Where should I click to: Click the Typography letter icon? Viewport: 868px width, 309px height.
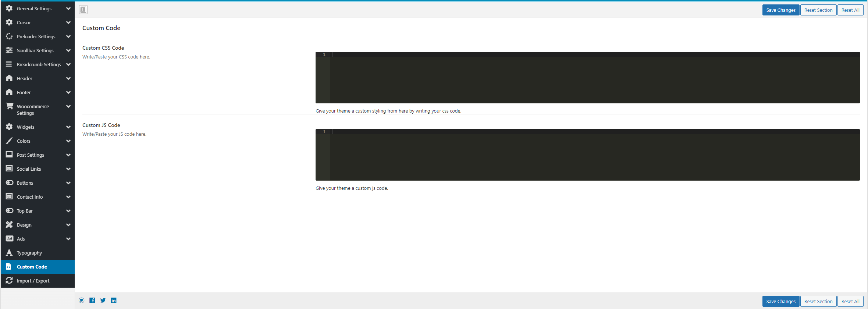pos(9,253)
